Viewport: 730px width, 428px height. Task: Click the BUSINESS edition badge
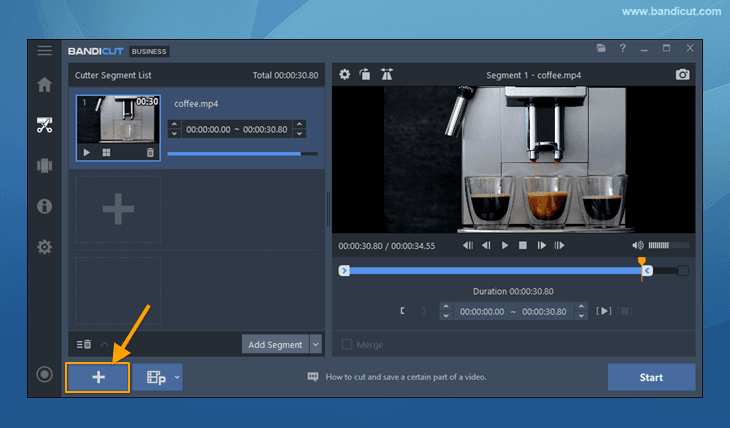(x=149, y=51)
